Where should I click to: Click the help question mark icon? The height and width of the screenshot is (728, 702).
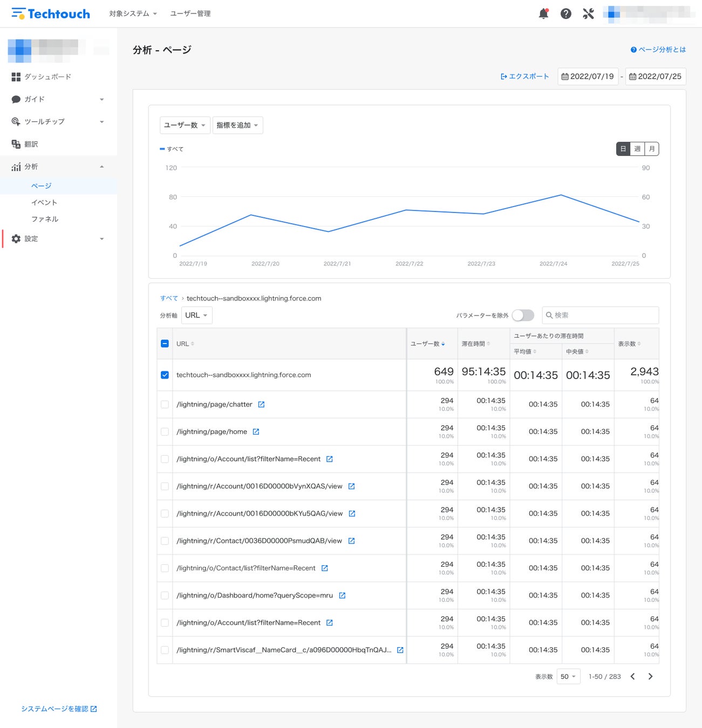(565, 13)
